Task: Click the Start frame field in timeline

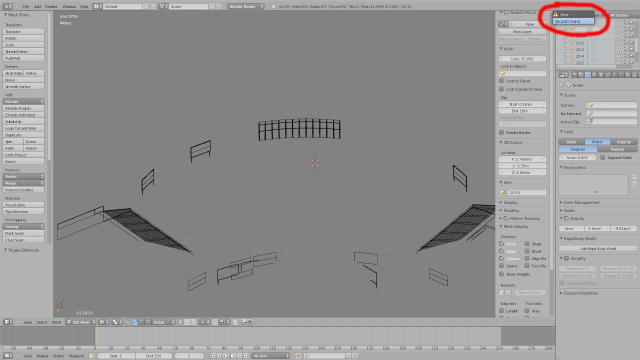Action: click(x=116, y=356)
